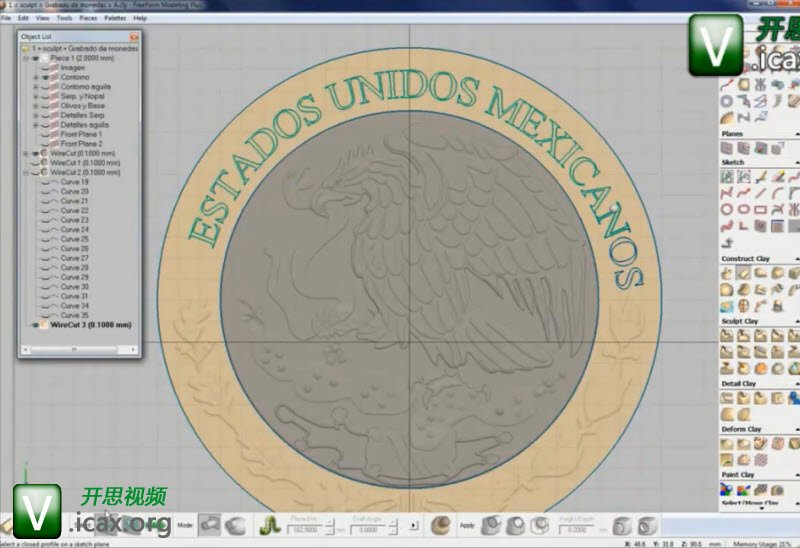
Task: Click the first Deform Clay tool icon
Action: point(727,443)
